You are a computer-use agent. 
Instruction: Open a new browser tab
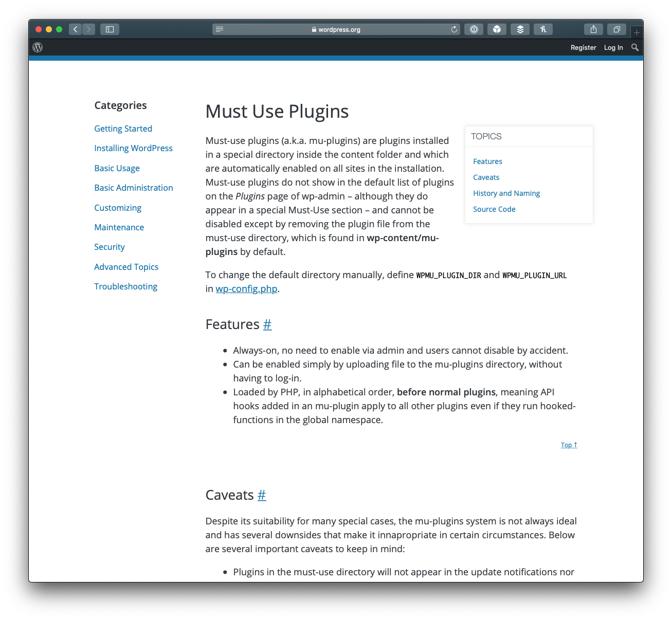click(x=636, y=32)
